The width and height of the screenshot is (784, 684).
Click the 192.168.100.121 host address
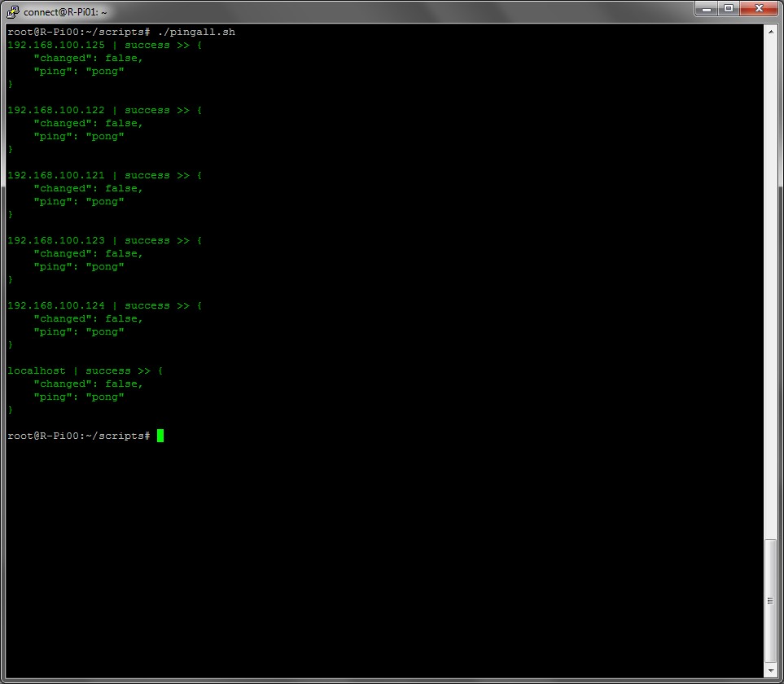(56, 175)
